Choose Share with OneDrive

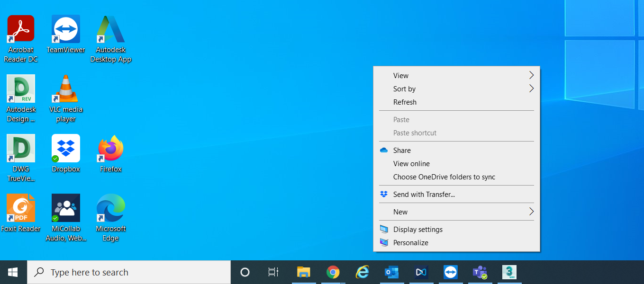click(x=457, y=151)
